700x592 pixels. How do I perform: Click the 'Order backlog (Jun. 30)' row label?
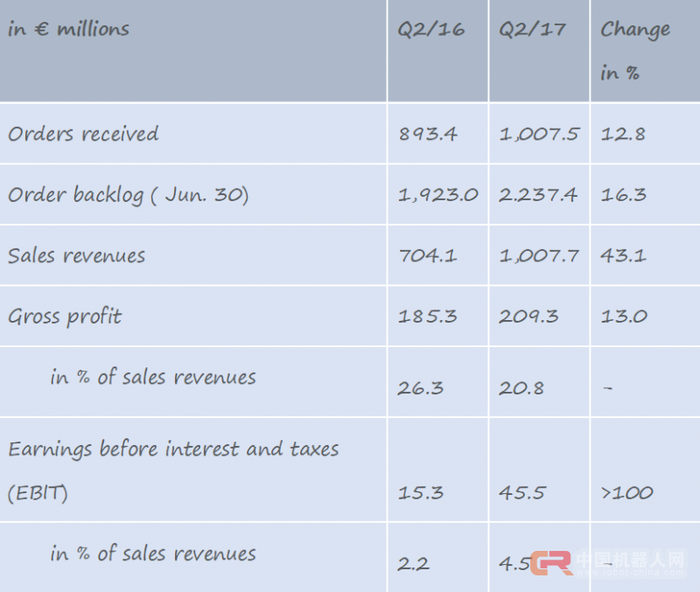pyautogui.click(x=129, y=195)
